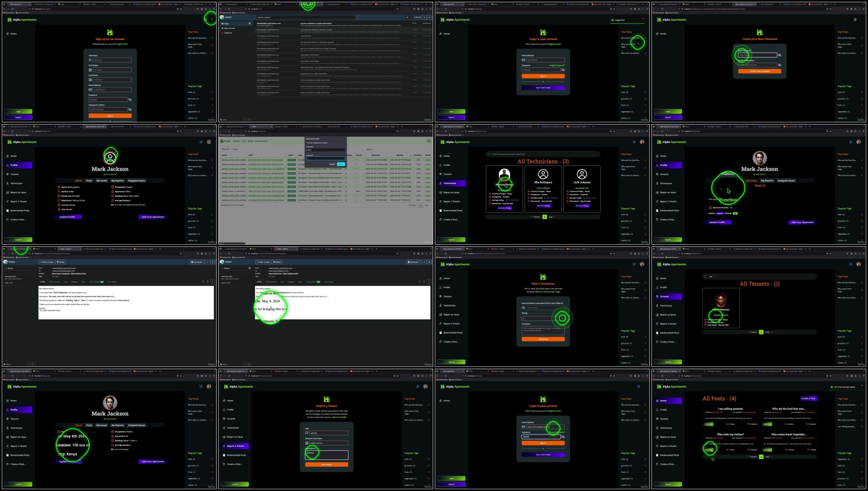Open Documentation in the Flower navbar
The width and height of the screenshot is (868, 491).
261,141
